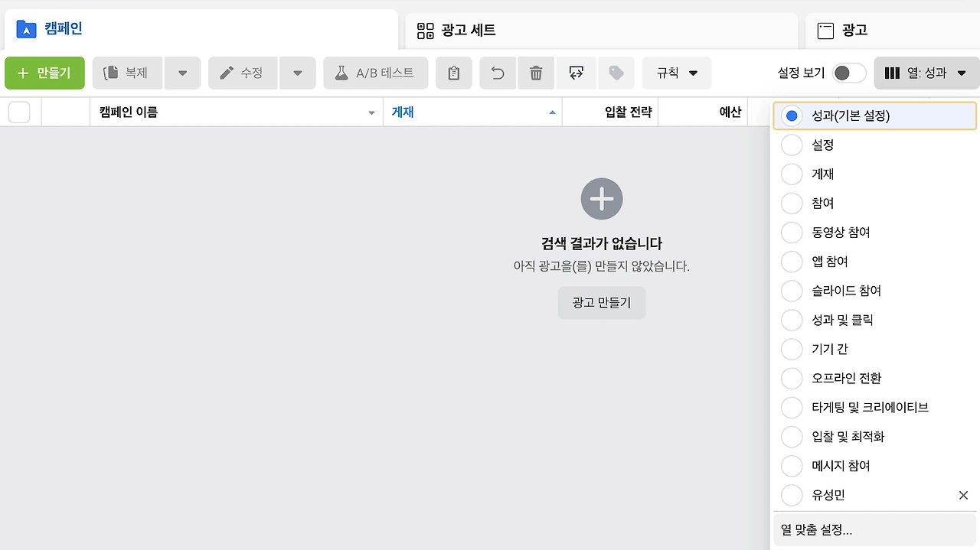Click the 광고 세트 grid icon
Image resolution: width=980 pixels, height=550 pixels.
click(x=425, y=31)
